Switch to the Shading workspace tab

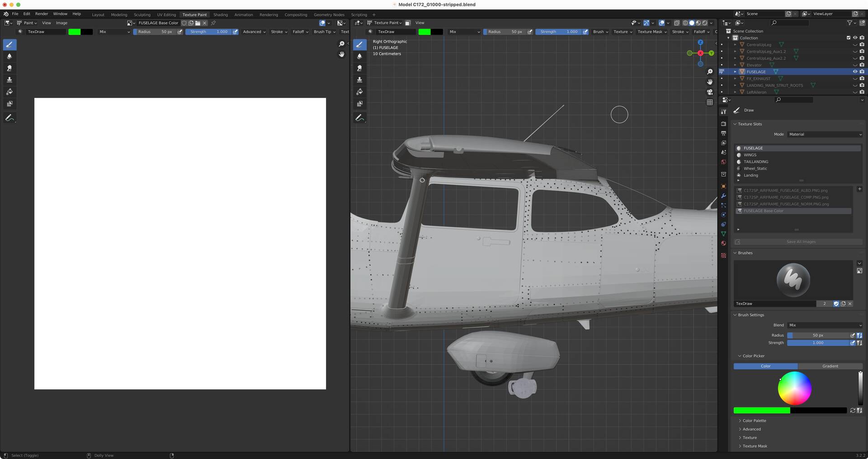click(221, 15)
